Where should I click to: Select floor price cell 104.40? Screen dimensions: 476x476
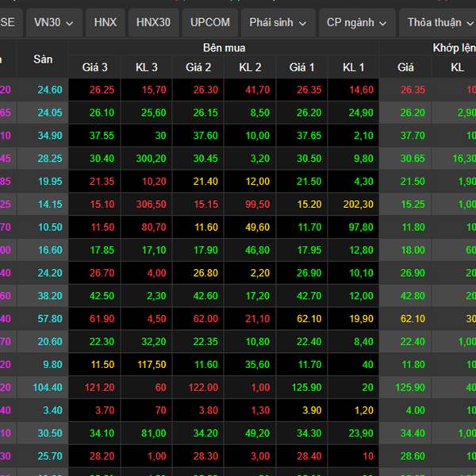(x=48, y=387)
